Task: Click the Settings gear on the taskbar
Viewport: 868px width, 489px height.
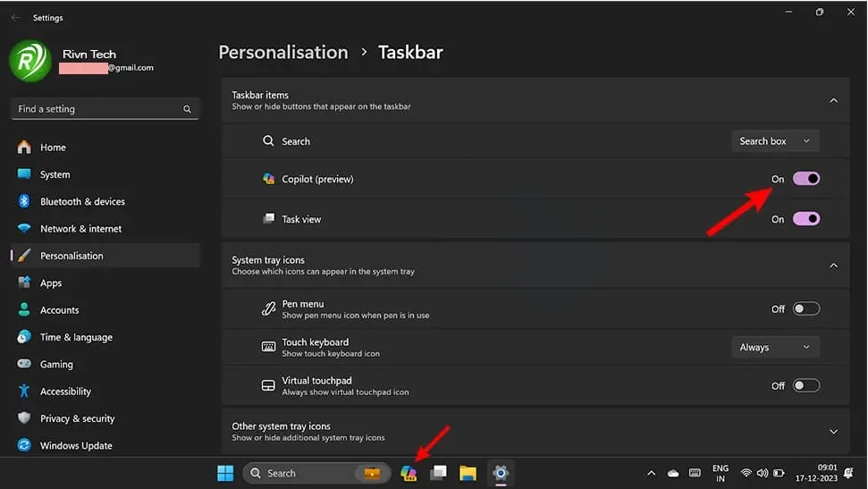Action: pyautogui.click(x=501, y=474)
